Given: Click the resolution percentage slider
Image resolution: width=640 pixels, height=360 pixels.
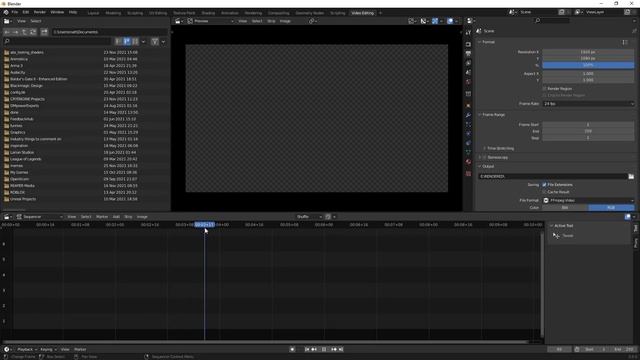Looking at the screenshot, I should point(588,65).
